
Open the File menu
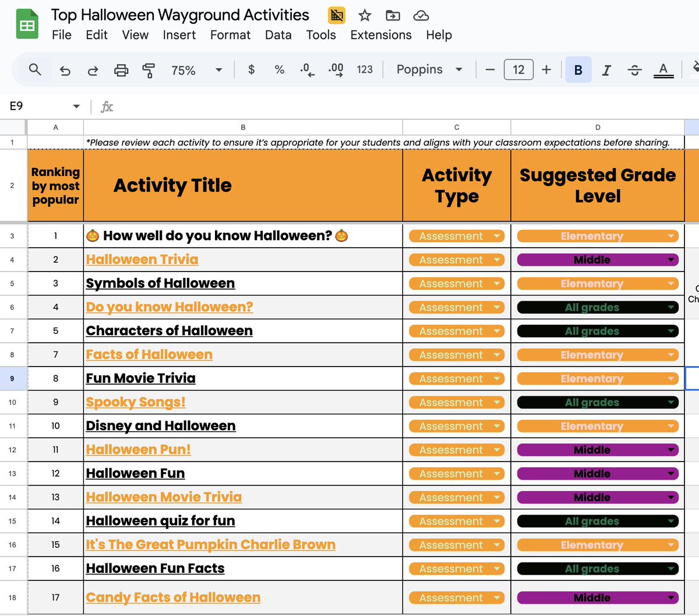62,35
